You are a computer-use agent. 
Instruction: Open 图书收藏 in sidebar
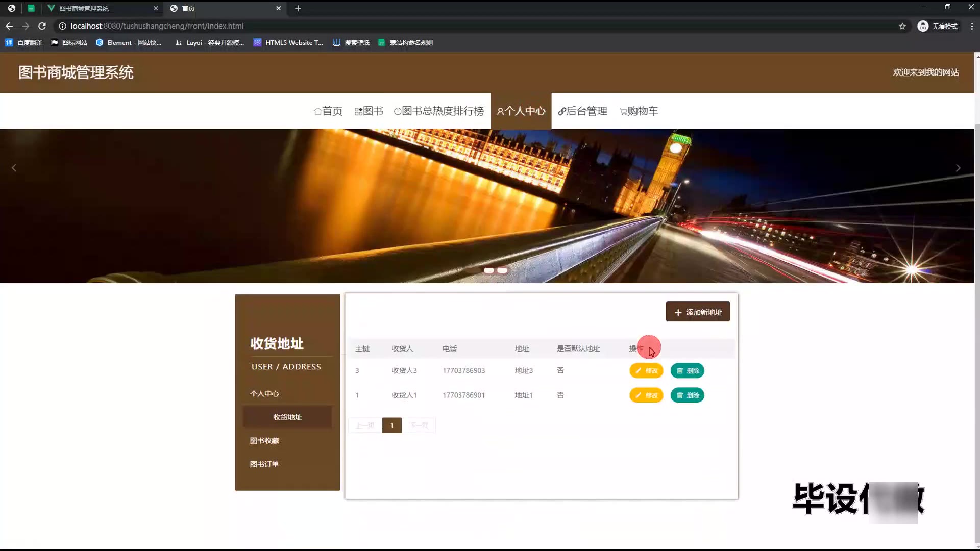click(x=264, y=441)
